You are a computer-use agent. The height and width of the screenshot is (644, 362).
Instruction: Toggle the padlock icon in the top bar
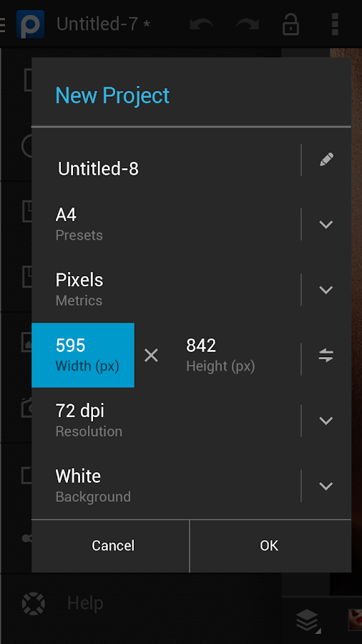(290, 24)
